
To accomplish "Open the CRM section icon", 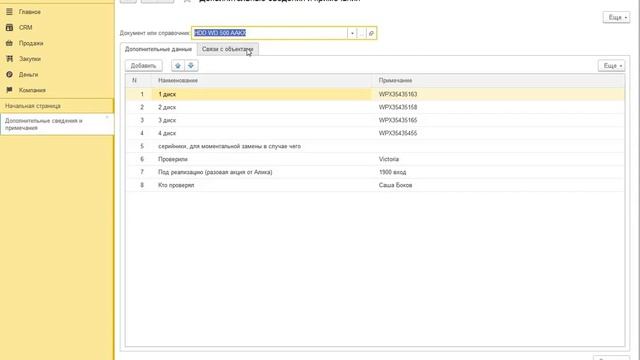I will click(9, 27).
